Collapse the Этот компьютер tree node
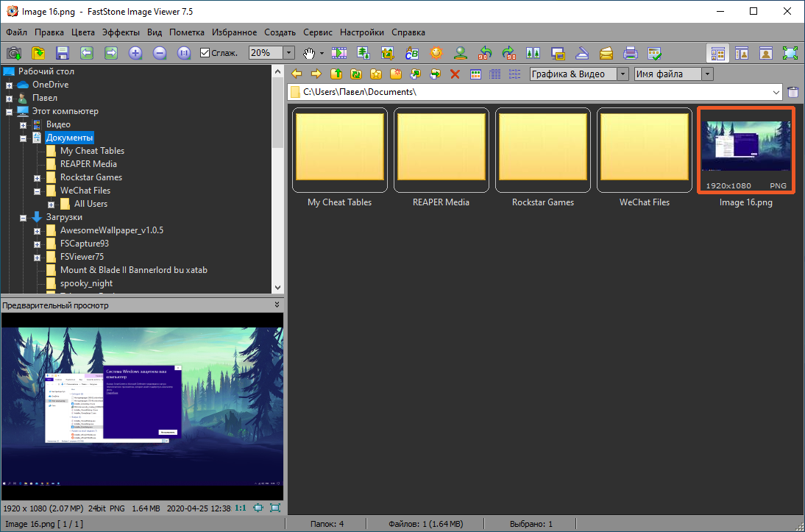This screenshot has width=805, height=532. tap(10, 112)
